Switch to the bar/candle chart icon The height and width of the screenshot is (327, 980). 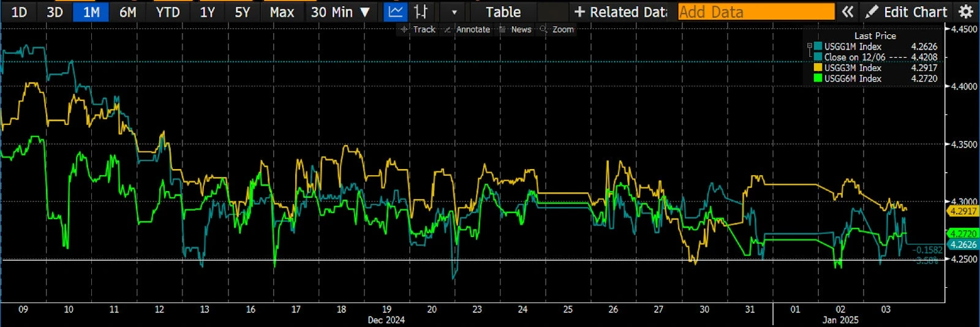(421, 12)
